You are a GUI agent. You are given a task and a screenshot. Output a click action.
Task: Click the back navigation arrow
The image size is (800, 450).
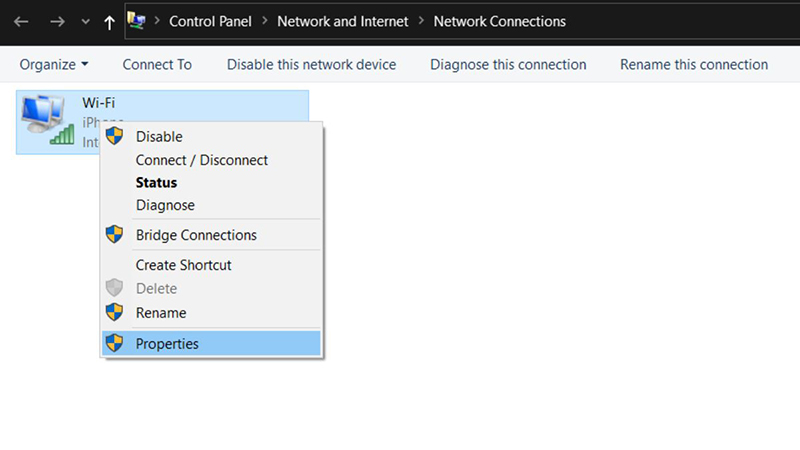click(x=21, y=21)
